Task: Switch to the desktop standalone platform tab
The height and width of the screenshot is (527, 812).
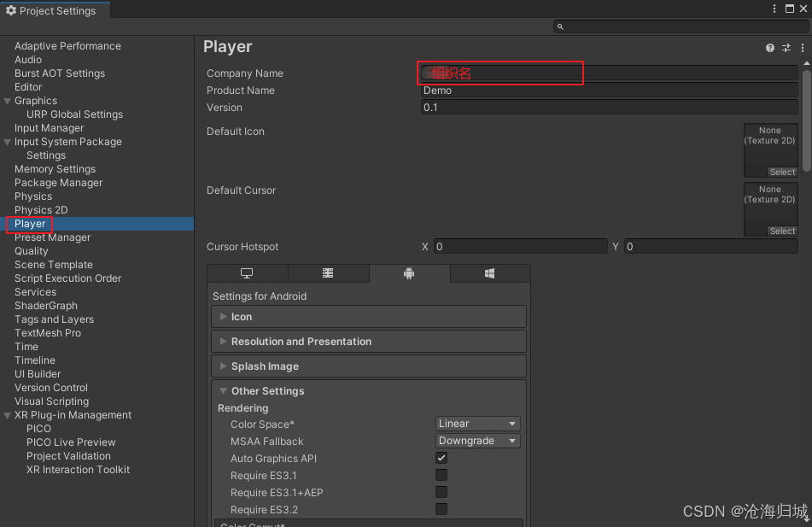Action: (x=247, y=273)
